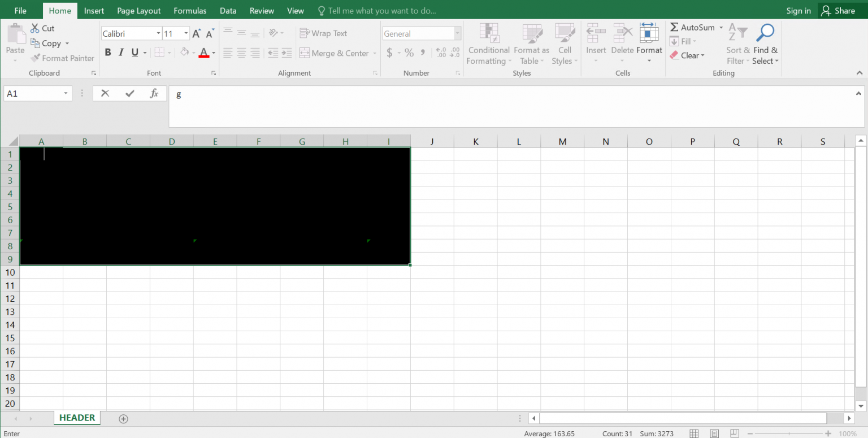The image size is (868, 438).
Task: Open Conditional Formatting options
Action: pos(488,44)
